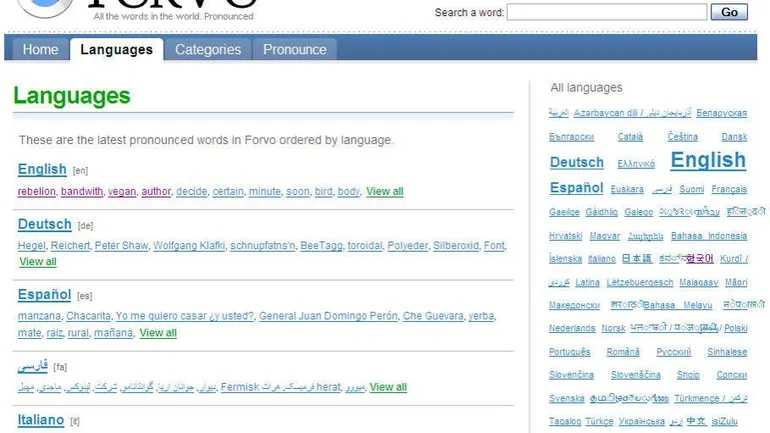Image resolution: width=770 pixels, height=433 pixels.
Task: Open the Español [es] language heading link
Action: point(44,294)
